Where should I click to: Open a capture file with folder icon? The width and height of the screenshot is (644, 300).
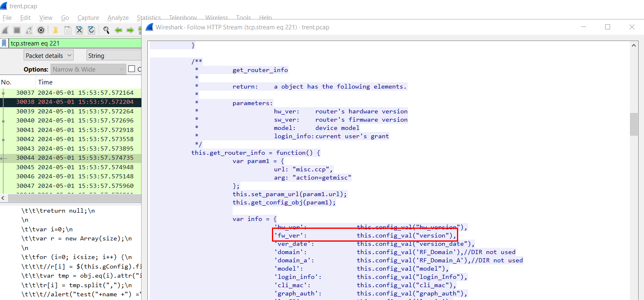point(55,30)
